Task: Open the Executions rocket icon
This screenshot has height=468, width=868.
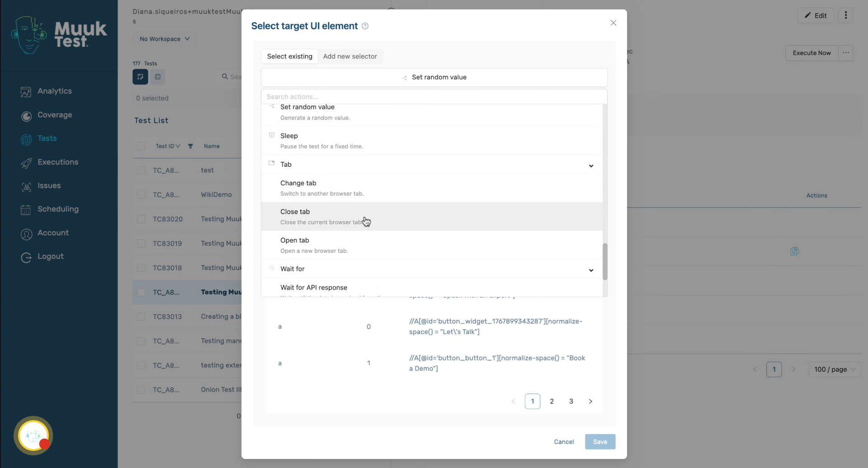Action: [x=26, y=163]
